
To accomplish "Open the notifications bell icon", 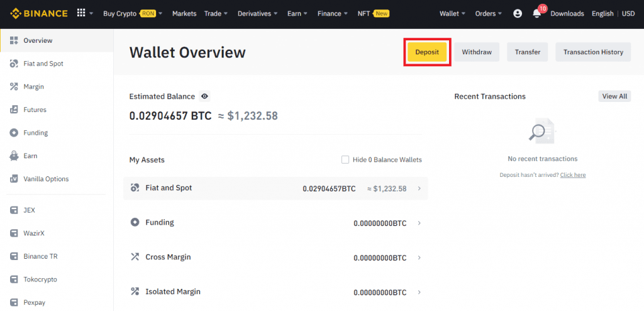I will click(536, 13).
